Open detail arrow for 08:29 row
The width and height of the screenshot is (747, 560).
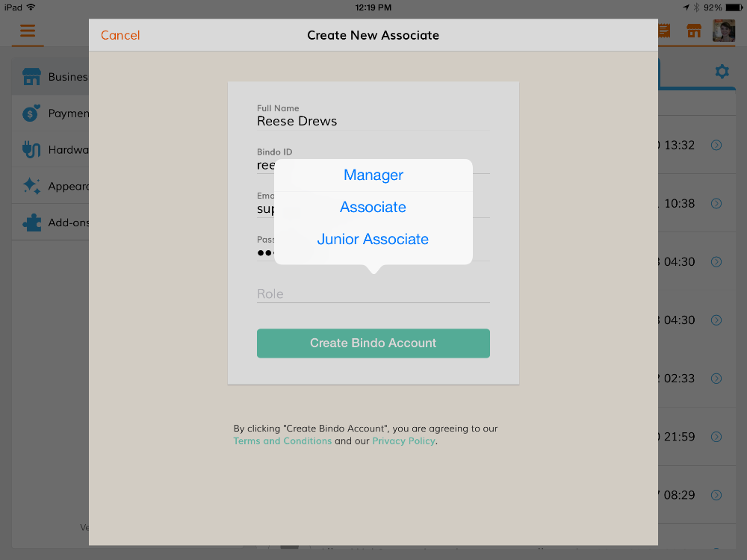(716, 495)
